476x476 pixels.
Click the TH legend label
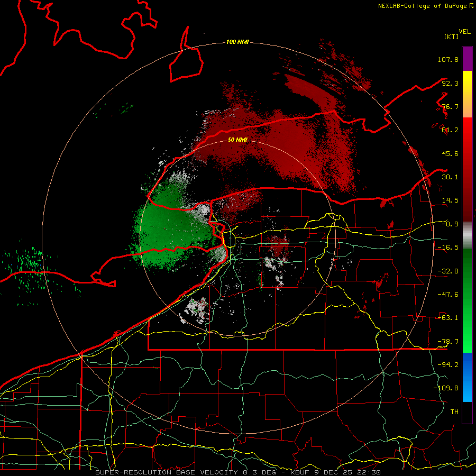pyautogui.click(x=454, y=411)
